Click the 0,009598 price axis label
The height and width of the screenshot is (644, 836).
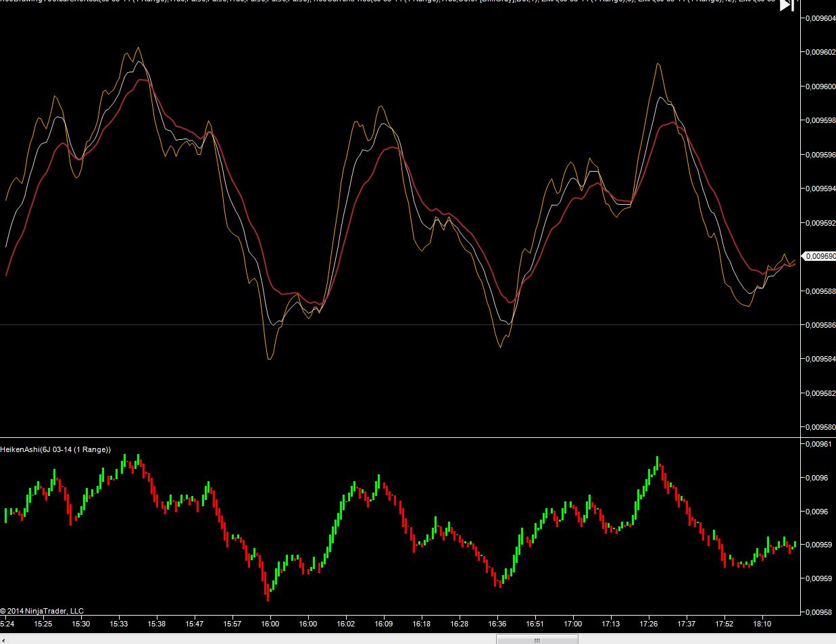[x=820, y=120]
